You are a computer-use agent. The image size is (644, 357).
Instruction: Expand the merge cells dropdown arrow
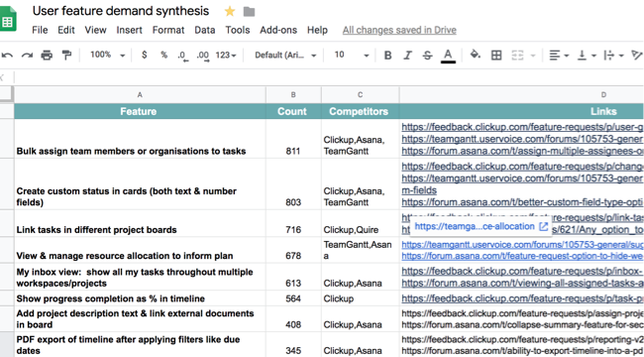click(x=533, y=56)
